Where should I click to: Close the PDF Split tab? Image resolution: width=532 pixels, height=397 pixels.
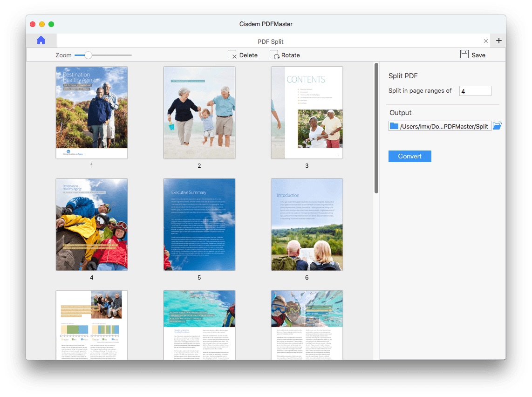(486, 41)
